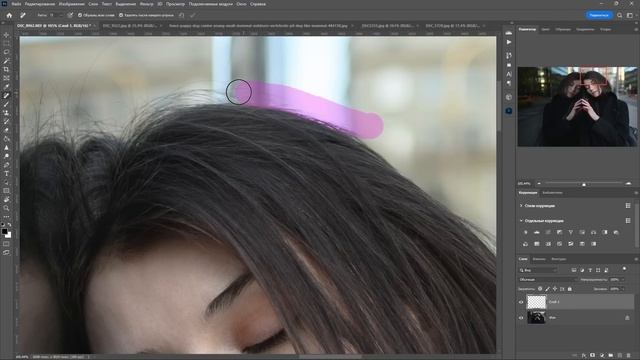Select the Lasso tool
Image resolution: width=640 pixels, height=360 pixels.
click(x=6, y=52)
